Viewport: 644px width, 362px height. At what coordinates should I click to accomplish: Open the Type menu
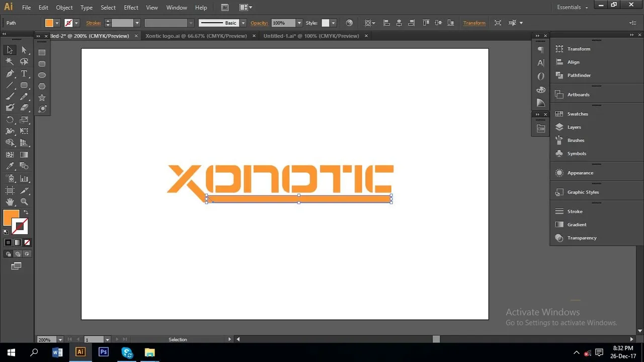tap(87, 8)
